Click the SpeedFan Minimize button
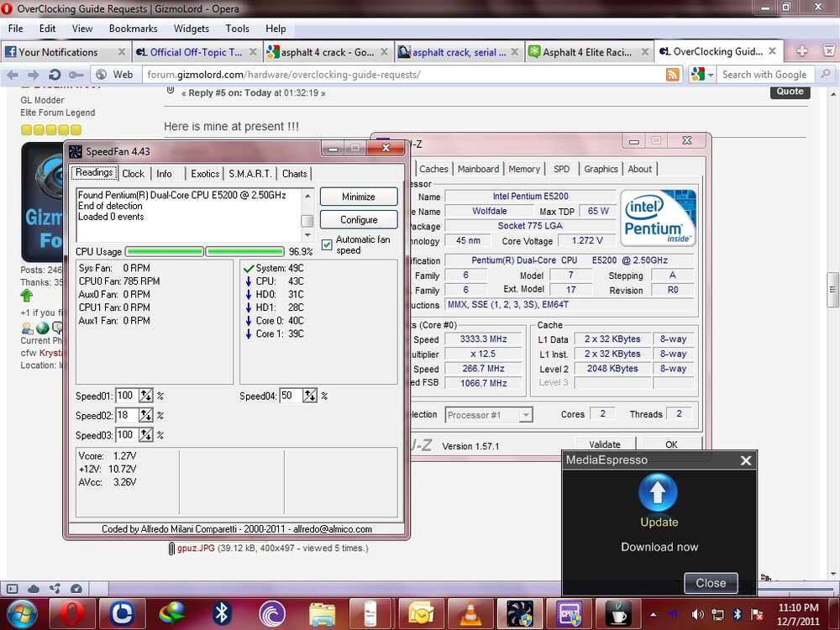840x630 pixels. pyautogui.click(x=359, y=197)
